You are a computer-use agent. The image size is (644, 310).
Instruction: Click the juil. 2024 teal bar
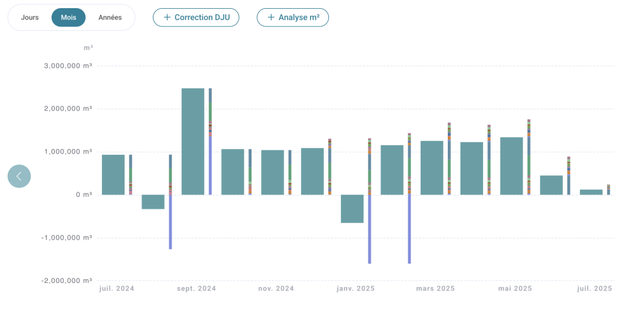click(x=113, y=175)
